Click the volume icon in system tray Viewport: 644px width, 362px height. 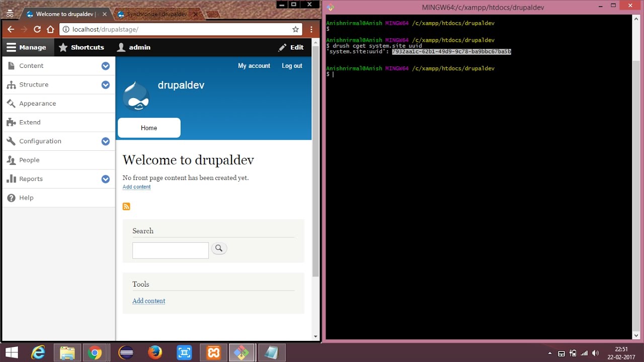pos(596,353)
